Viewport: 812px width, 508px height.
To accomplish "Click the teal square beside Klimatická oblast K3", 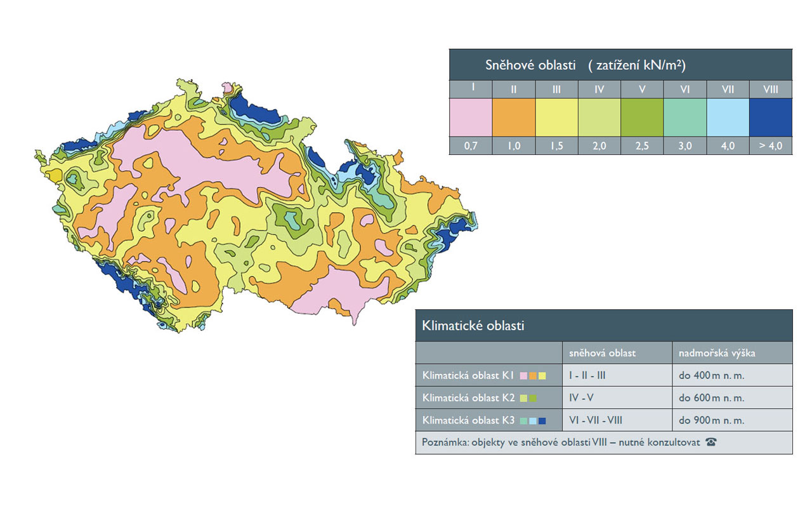I will 524,420.
